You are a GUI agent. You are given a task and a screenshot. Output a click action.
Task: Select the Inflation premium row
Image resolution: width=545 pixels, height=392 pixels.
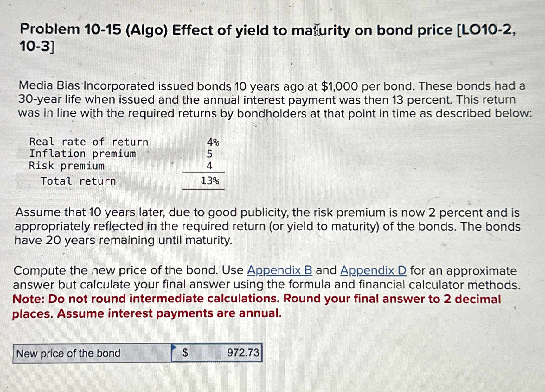tap(82, 154)
